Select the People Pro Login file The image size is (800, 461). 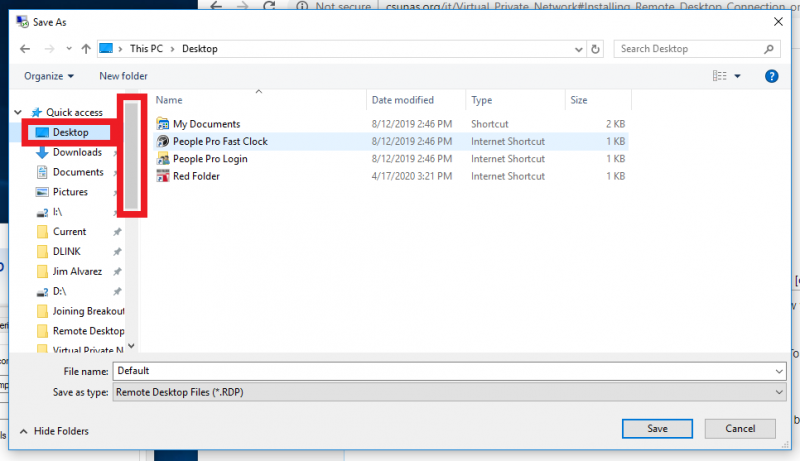point(210,159)
